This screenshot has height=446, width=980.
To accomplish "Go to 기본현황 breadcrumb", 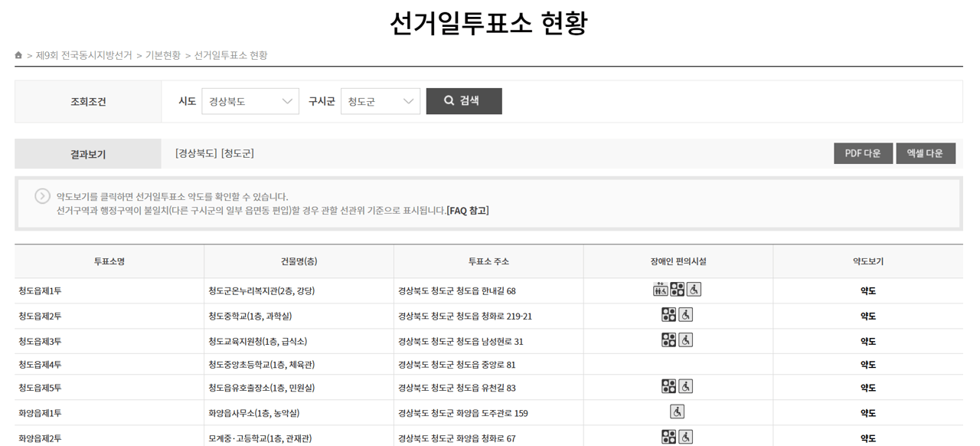I will [x=163, y=55].
